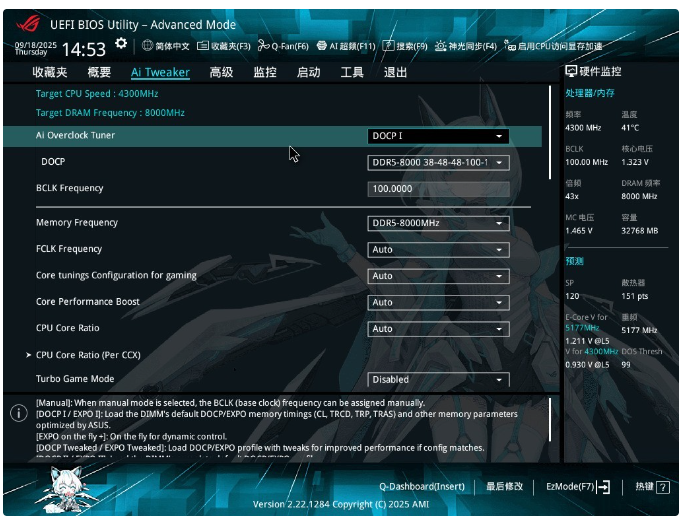Click the 41°C temperature value
Image resolution: width=690 pixels, height=522 pixels.
[630, 128]
